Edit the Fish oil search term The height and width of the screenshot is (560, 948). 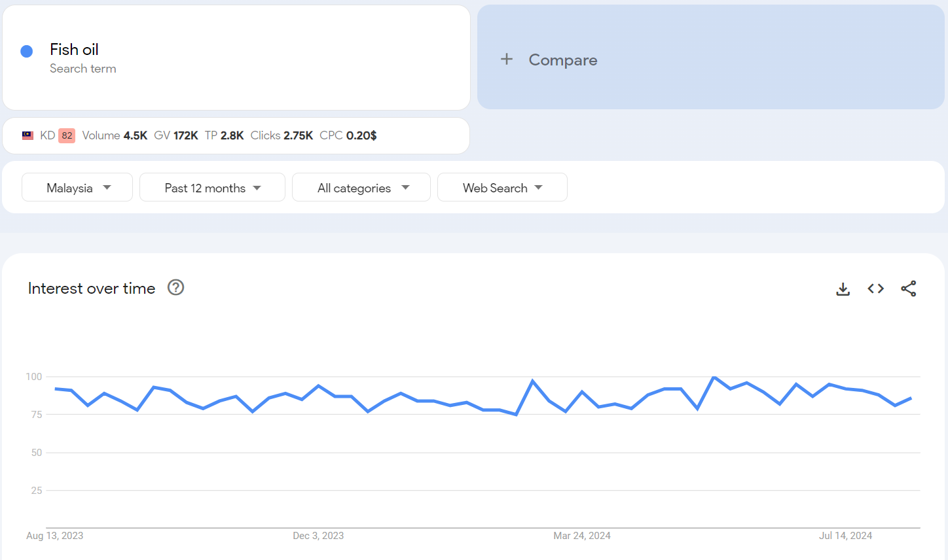point(74,50)
